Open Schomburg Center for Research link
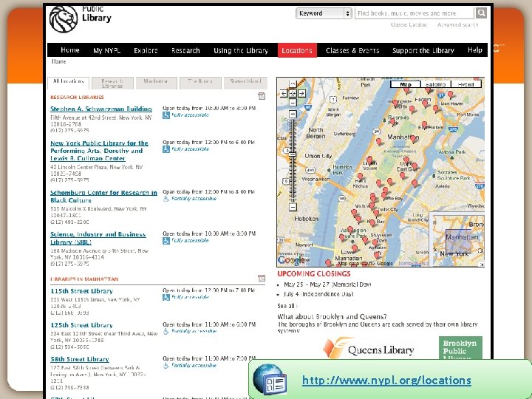The image size is (532, 399). click(x=103, y=197)
